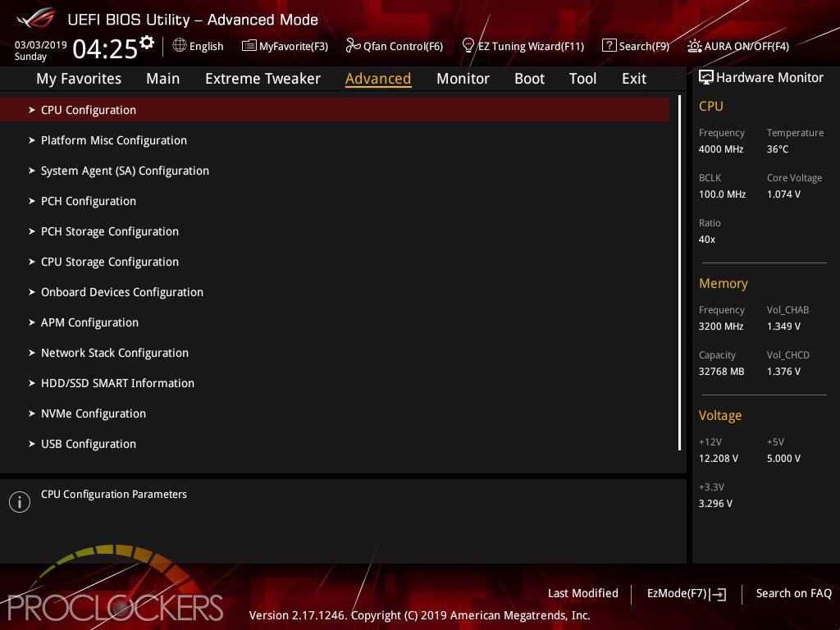This screenshot has width=840, height=630.
Task: Click the date 03/03/2019
Action: click(x=41, y=45)
